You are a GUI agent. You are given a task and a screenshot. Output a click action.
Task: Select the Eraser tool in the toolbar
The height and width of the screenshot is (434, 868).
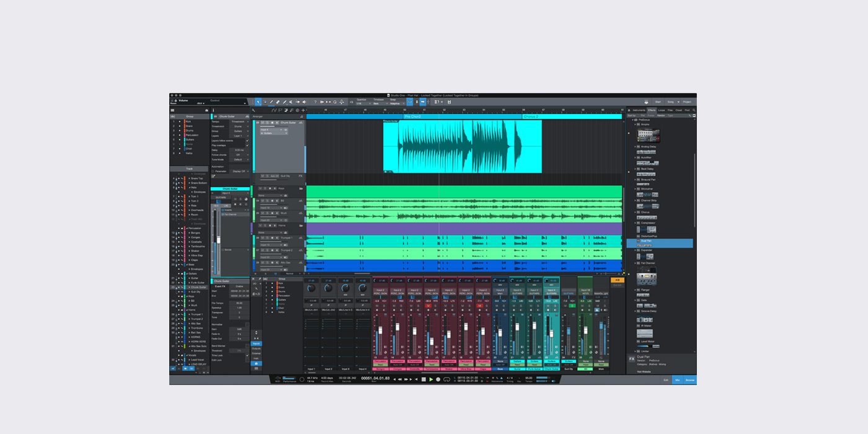point(278,102)
